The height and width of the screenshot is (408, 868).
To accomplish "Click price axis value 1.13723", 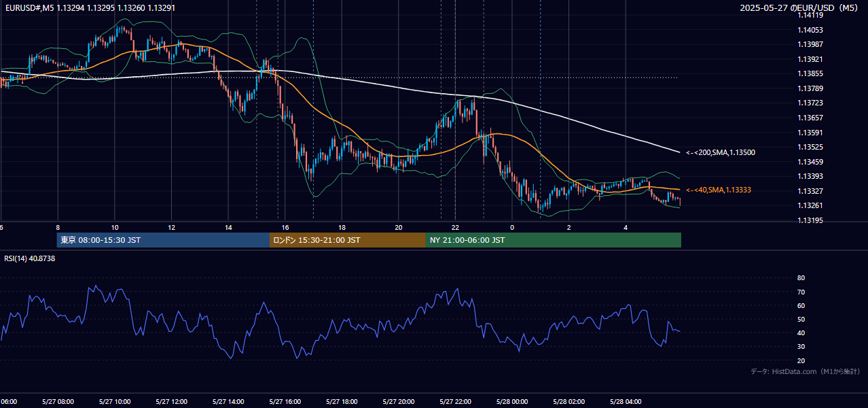I will point(810,103).
